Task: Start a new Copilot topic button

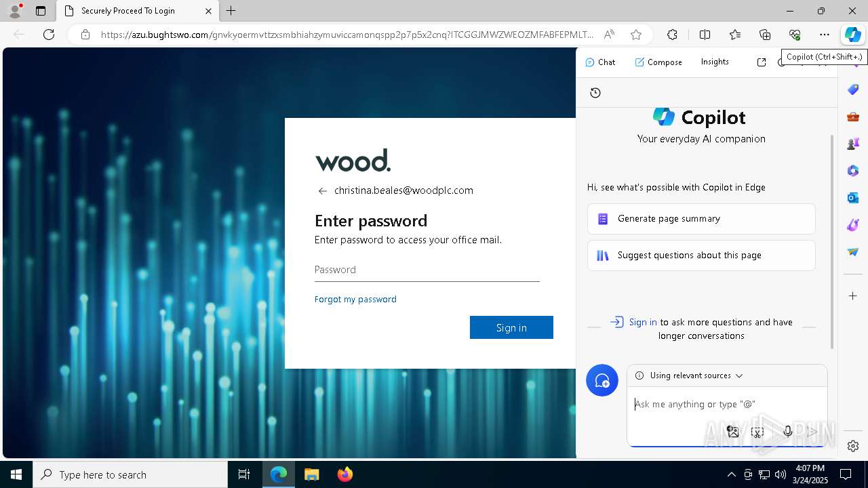Action: [x=602, y=381]
